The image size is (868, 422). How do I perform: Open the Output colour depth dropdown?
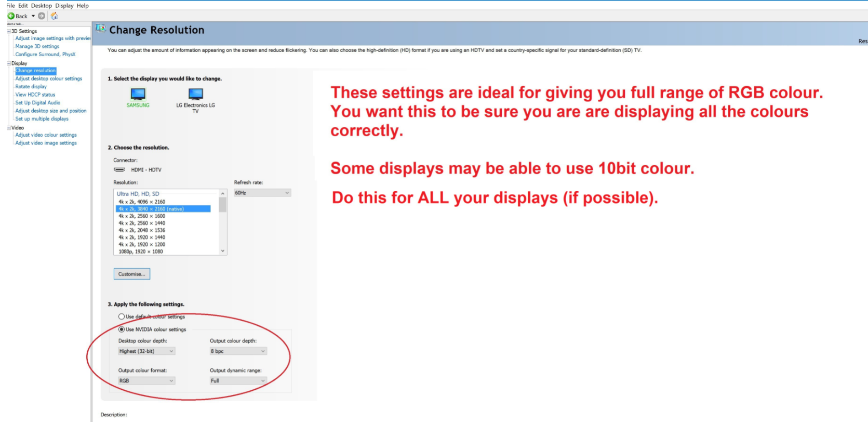(238, 351)
